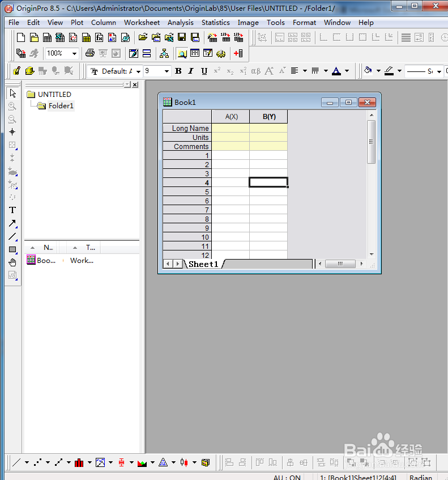
Task: Click the Book1 vertical scrollbar thumb
Action: [371, 142]
